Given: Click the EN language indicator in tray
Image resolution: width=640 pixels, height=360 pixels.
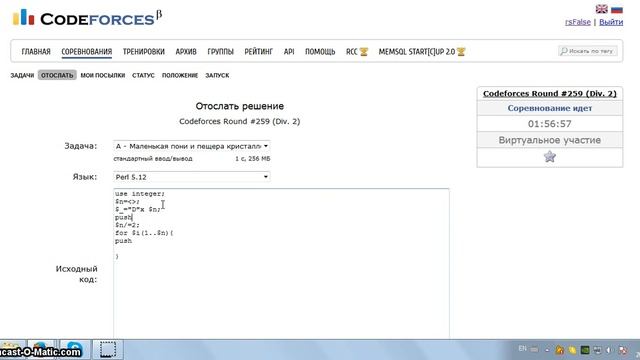Looking at the screenshot, I should click(522, 349).
